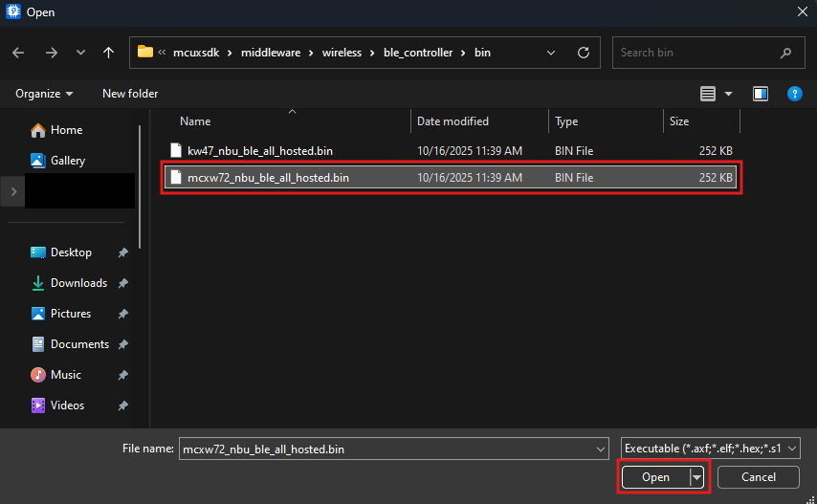
Task: Expand the Open button split arrow
Action: tap(697, 477)
